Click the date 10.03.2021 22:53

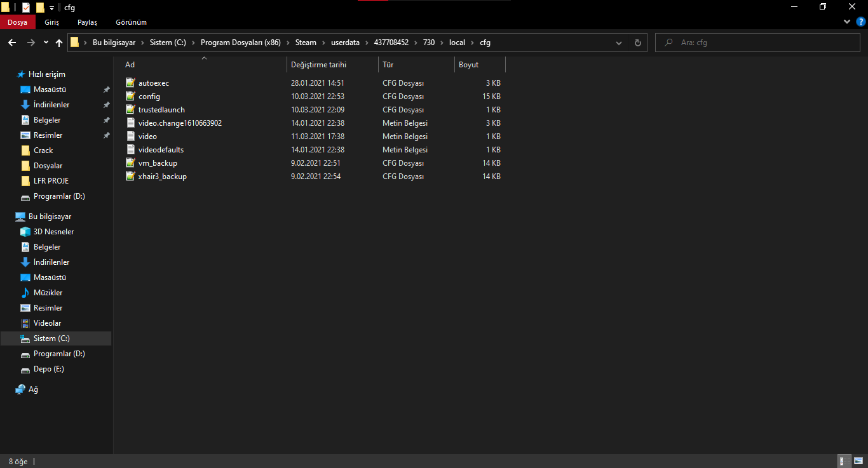(318, 97)
